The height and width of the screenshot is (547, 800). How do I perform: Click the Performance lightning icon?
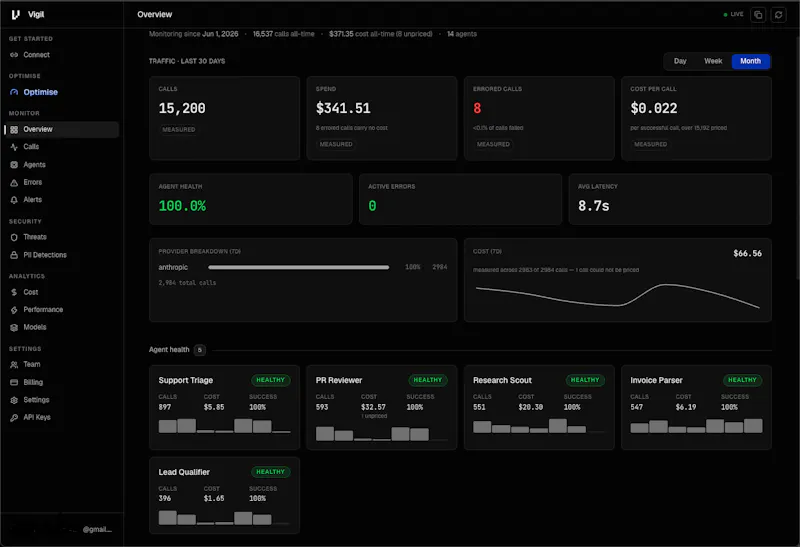point(14,310)
